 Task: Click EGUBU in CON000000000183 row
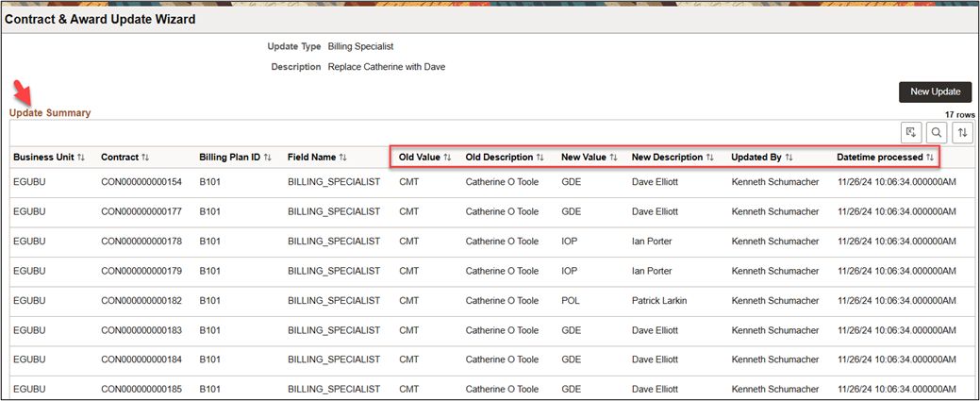pos(29,330)
